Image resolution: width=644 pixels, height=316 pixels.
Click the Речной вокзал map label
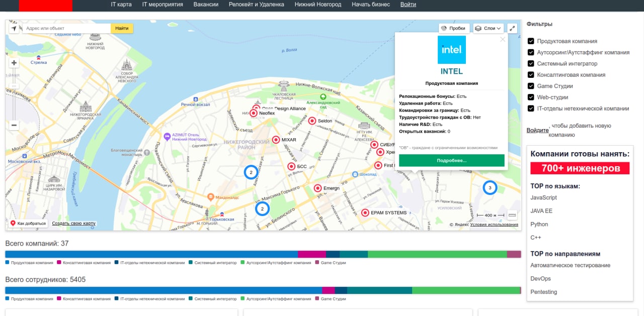point(196,104)
